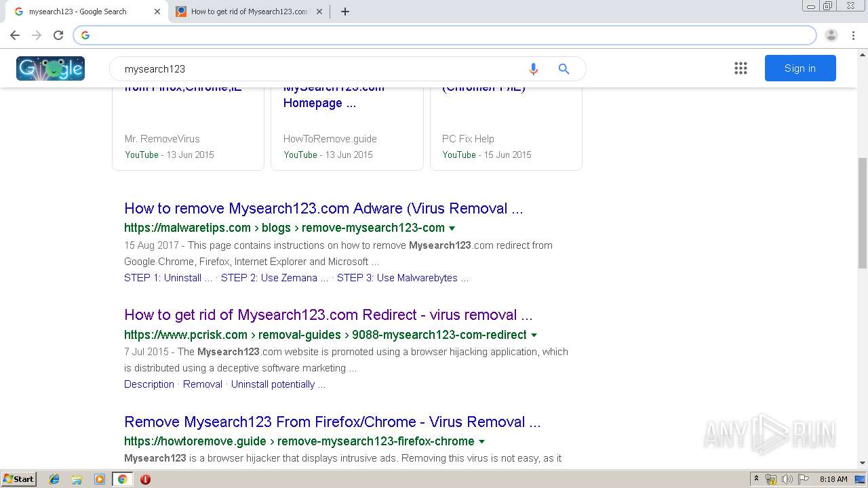Click the browser forward arrow
868x488 pixels.
tap(37, 35)
